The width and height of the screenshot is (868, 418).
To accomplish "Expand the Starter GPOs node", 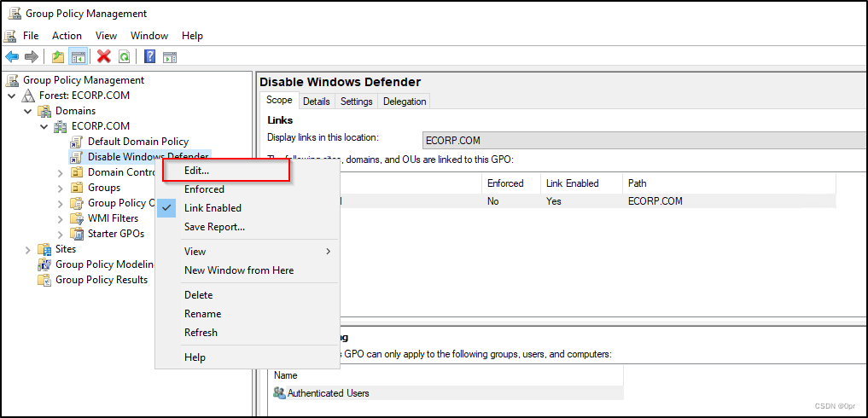I will 61,235.
